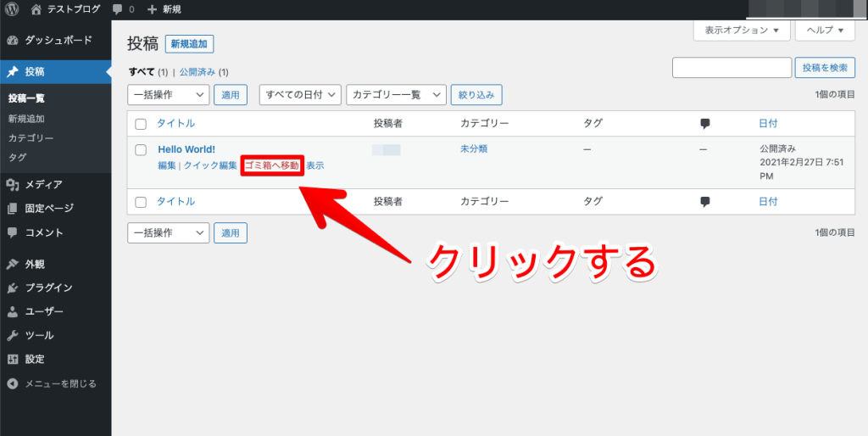Open bottom 一括操作 bulk action dropdown
The width and height of the screenshot is (868, 436).
(x=169, y=232)
